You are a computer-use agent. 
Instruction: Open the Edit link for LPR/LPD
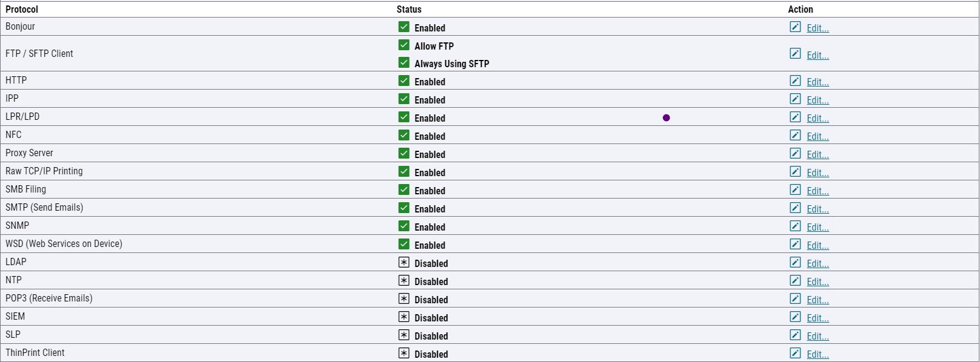(x=818, y=118)
